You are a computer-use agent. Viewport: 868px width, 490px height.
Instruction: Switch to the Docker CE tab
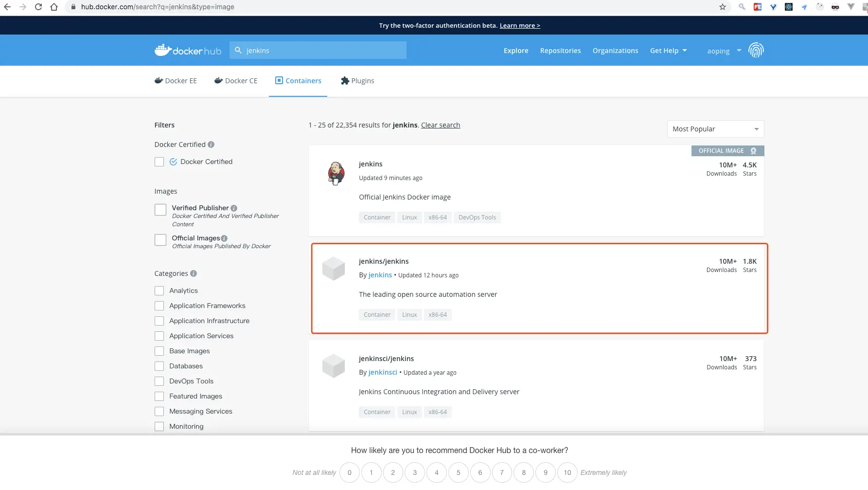click(x=236, y=81)
